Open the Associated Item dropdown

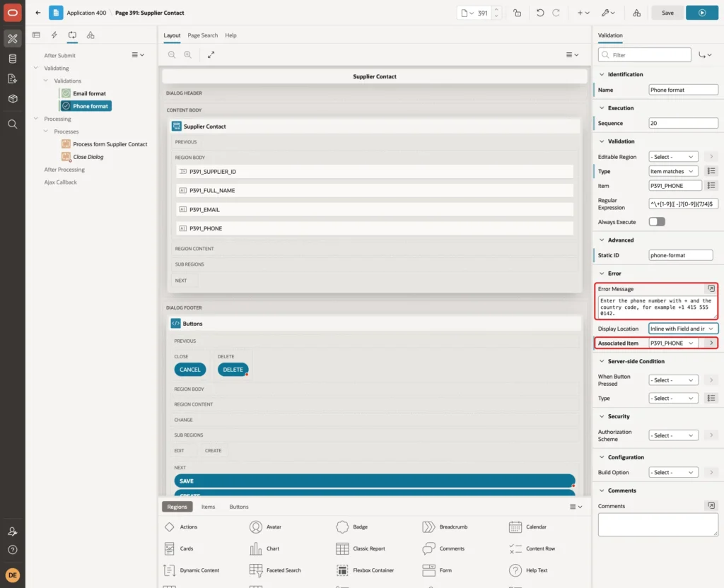[673, 343]
